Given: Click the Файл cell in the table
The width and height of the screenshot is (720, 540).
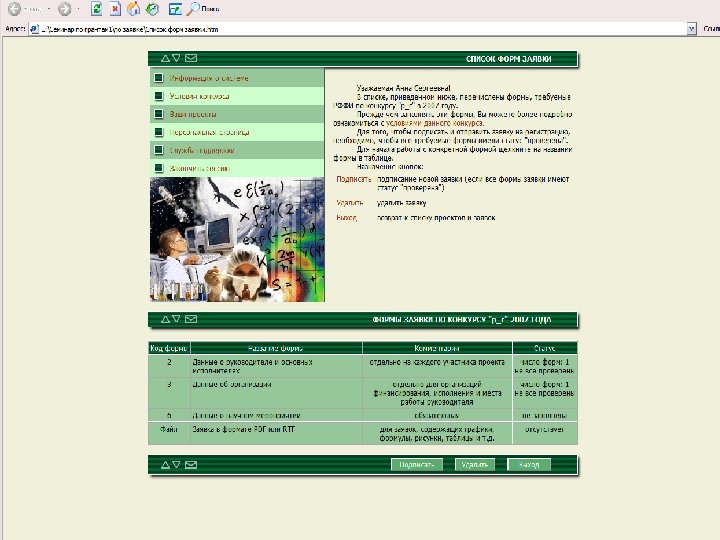Looking at the screenshot, I should 169,433.
